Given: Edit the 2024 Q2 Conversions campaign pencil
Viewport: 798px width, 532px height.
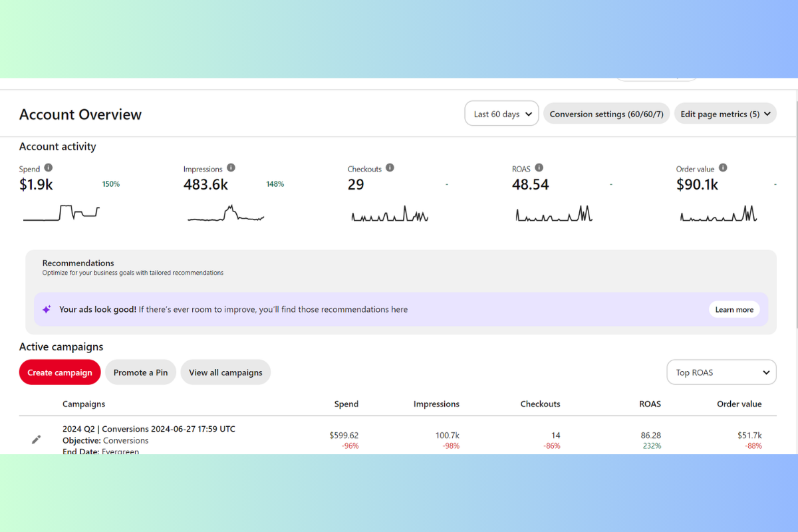Looking at the screenshot, I should (37, 440).
